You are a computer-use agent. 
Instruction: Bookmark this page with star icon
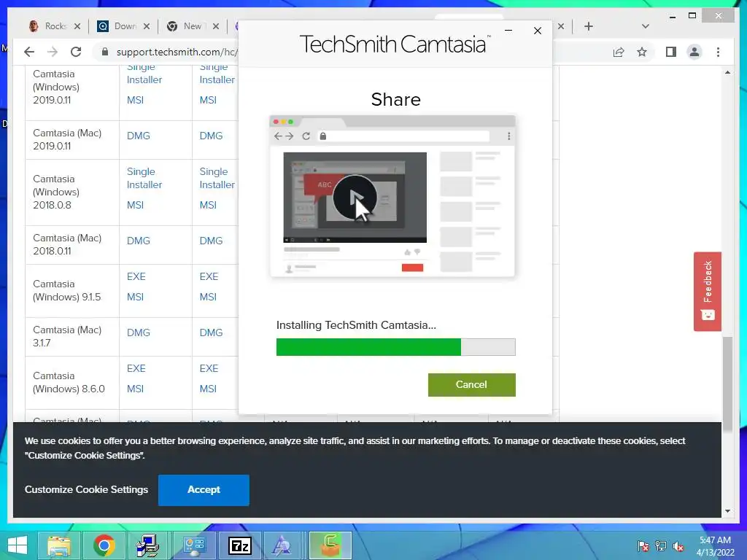[x=642, y=52]
